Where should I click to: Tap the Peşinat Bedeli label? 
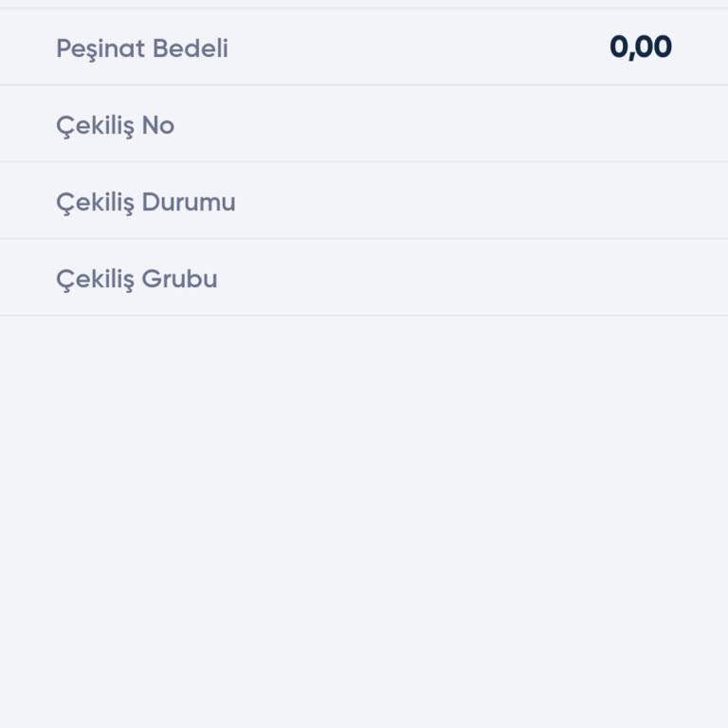coord(142,48)
